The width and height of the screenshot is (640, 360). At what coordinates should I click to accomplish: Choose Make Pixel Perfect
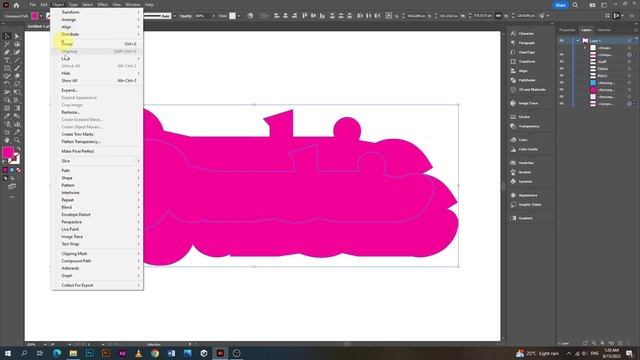tap(97, 151)
